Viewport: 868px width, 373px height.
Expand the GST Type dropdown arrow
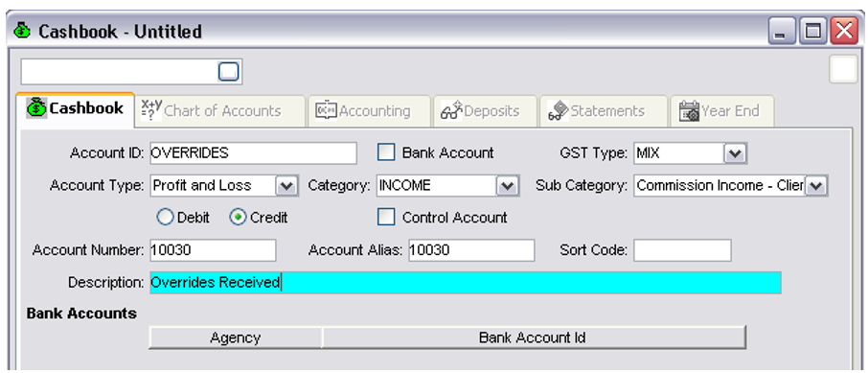(x=736, y=153)
